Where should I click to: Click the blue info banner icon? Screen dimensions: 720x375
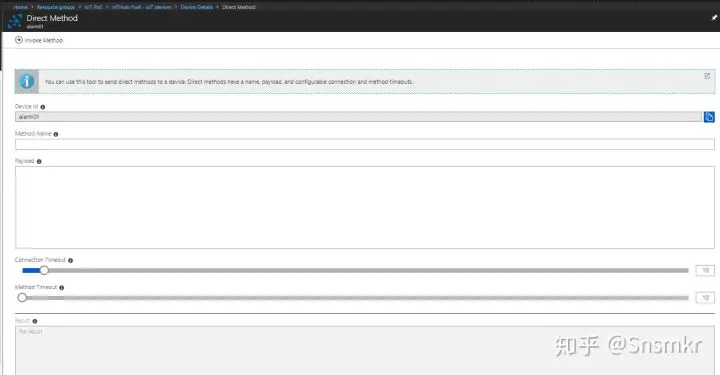click(27, 82)
